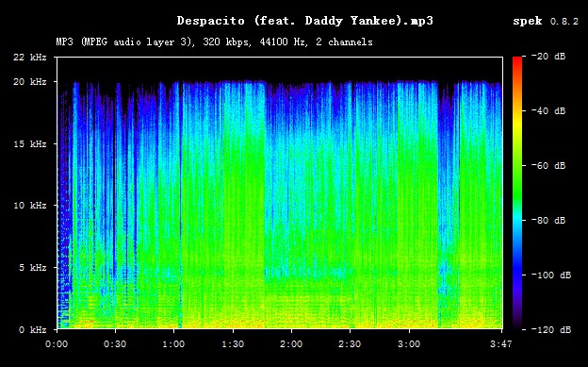
Task: Click the 15 kHz frequency axis label
Action: tap(29, 143)
